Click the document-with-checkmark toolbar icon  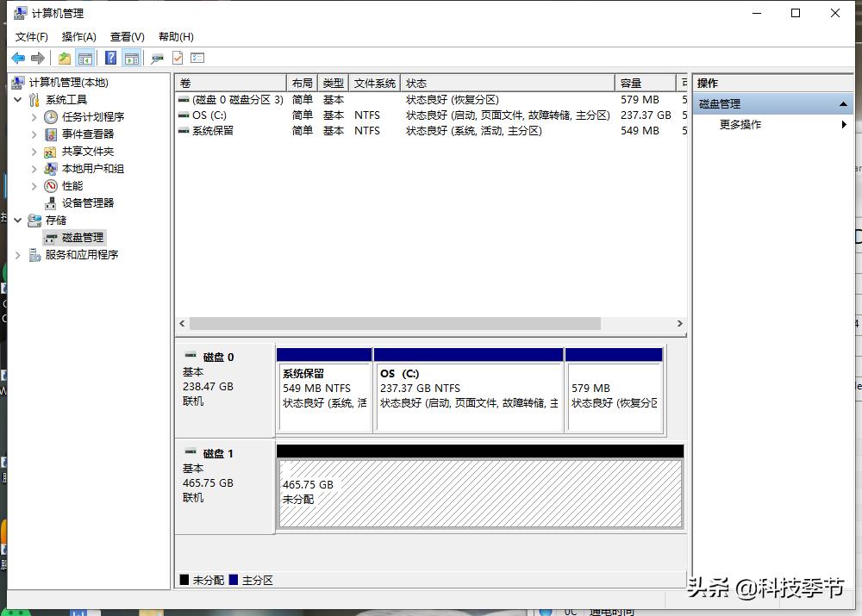point(177,58)
